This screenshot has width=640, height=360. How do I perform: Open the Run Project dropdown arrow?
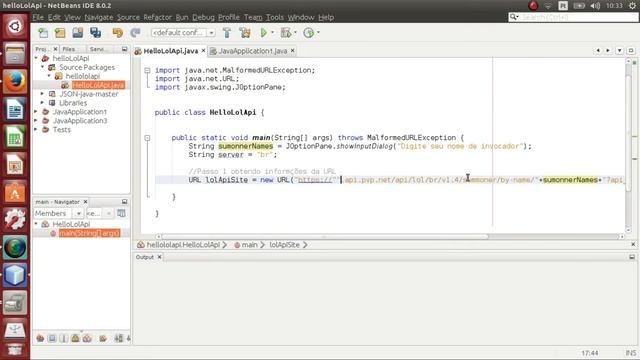(272, 33)
